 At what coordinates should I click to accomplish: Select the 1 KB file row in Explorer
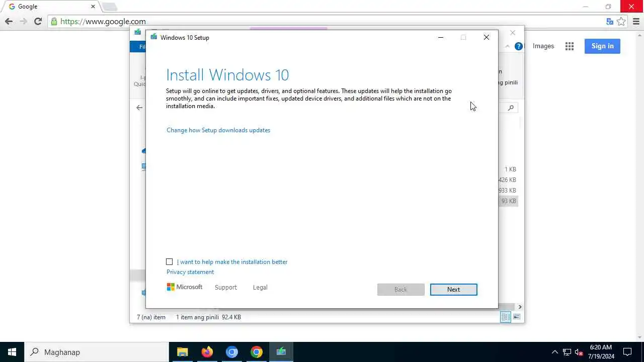pos(508,169)
